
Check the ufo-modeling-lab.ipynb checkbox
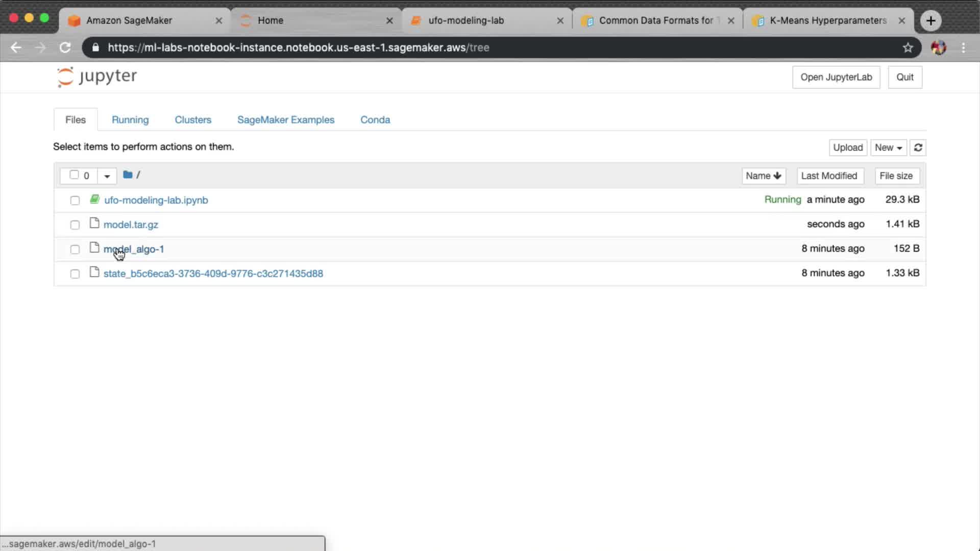point(75,201)
